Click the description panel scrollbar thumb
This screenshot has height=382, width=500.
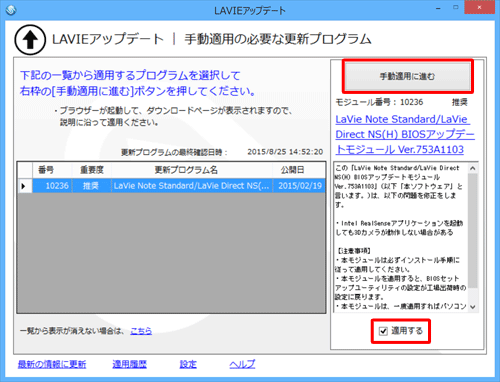473,230
